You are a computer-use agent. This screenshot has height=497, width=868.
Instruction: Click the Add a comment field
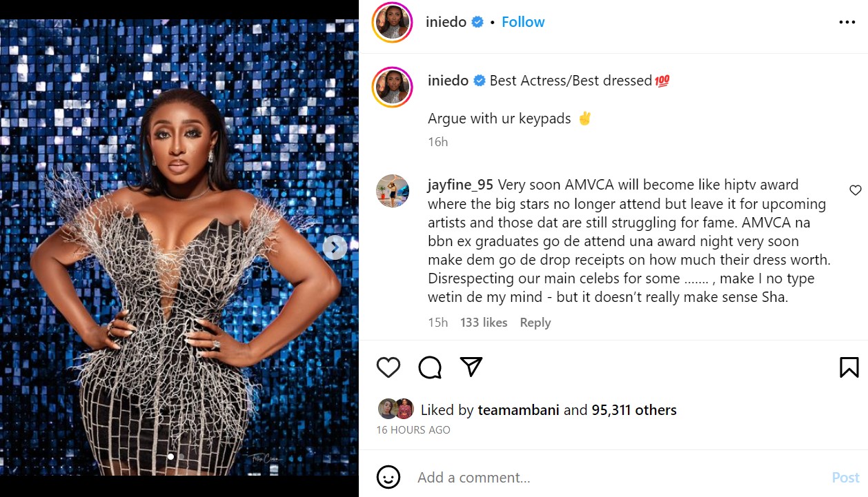point(614,477)
